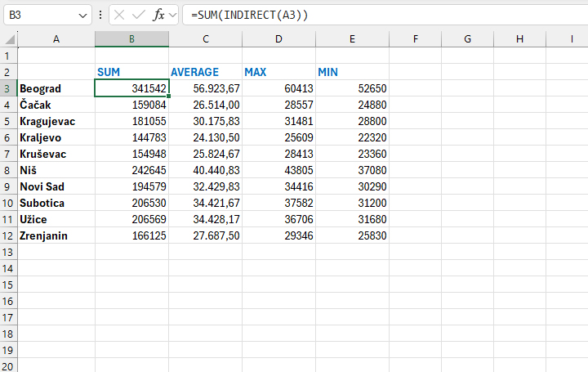Click the MIN cell with value 22320
The height and width of the screenshot is (372, 588).
click(352, 138)
